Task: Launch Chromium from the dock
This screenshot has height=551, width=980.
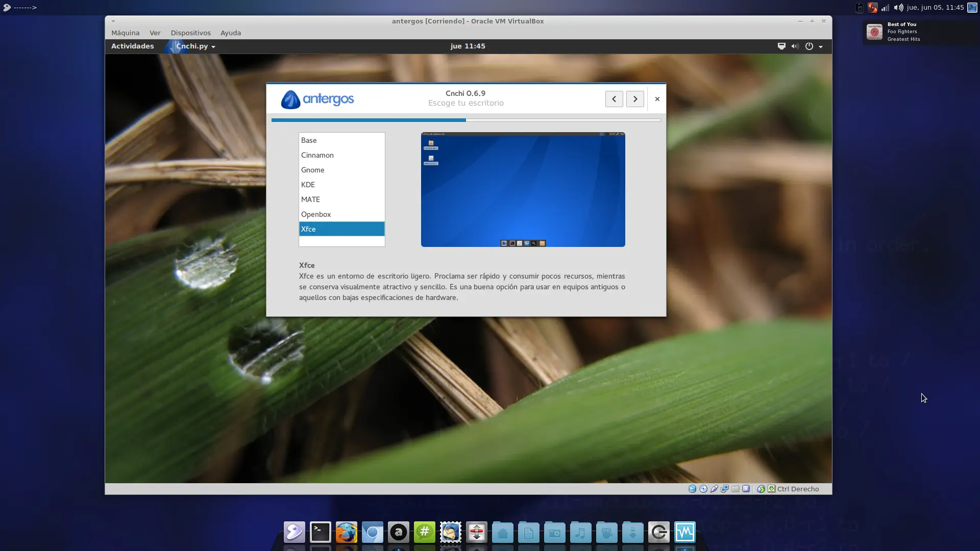Action: 373,532
